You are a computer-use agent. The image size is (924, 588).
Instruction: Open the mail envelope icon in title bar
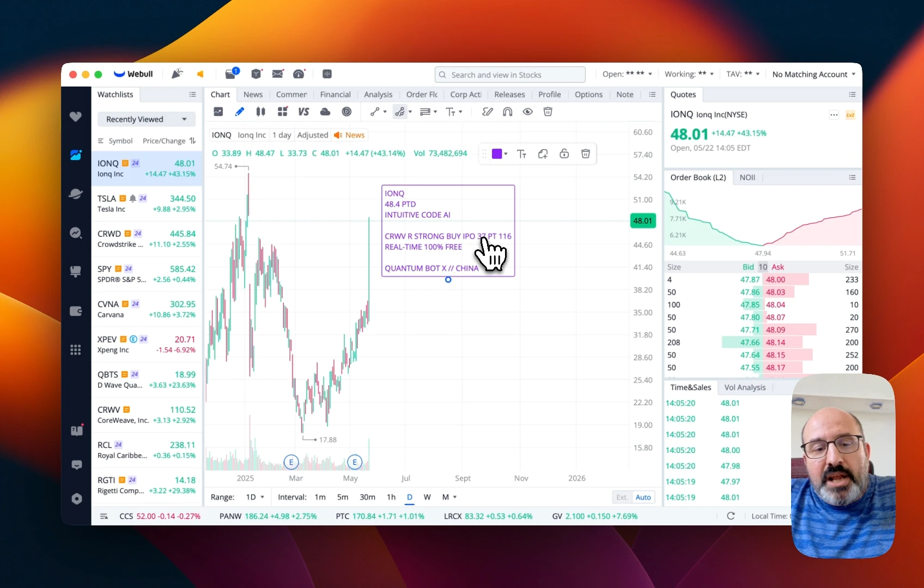point(278,74)
